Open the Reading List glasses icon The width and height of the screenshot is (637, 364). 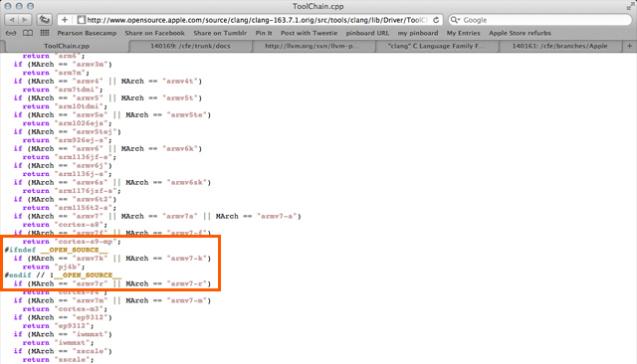[11, 33]
